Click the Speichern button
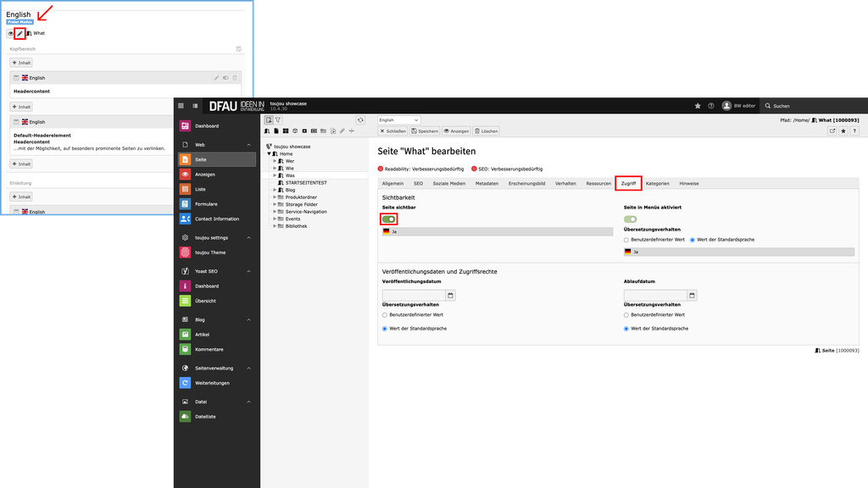This screenshot has height=488, width=868. click(x=425, y=131)
